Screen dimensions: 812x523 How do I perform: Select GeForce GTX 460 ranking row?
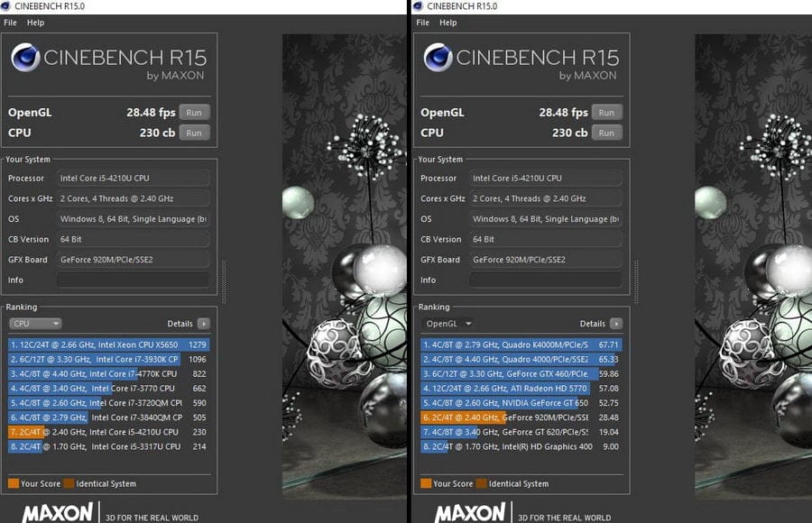tap(521, 374)
